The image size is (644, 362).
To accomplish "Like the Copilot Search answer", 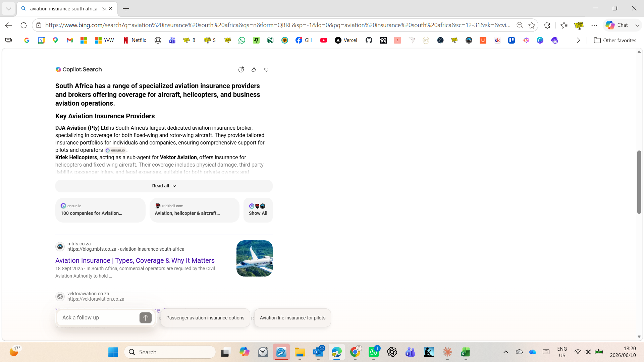I will click(x=254, y=70).
